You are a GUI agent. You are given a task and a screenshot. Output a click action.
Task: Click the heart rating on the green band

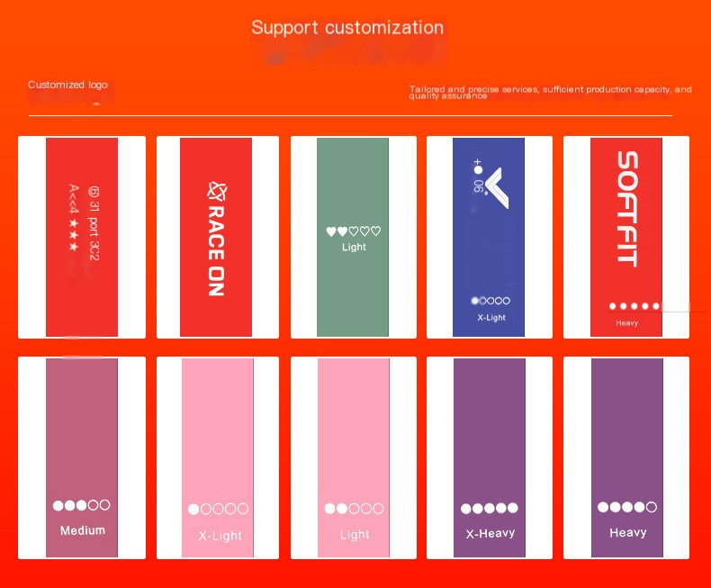(x=354, y=231)
